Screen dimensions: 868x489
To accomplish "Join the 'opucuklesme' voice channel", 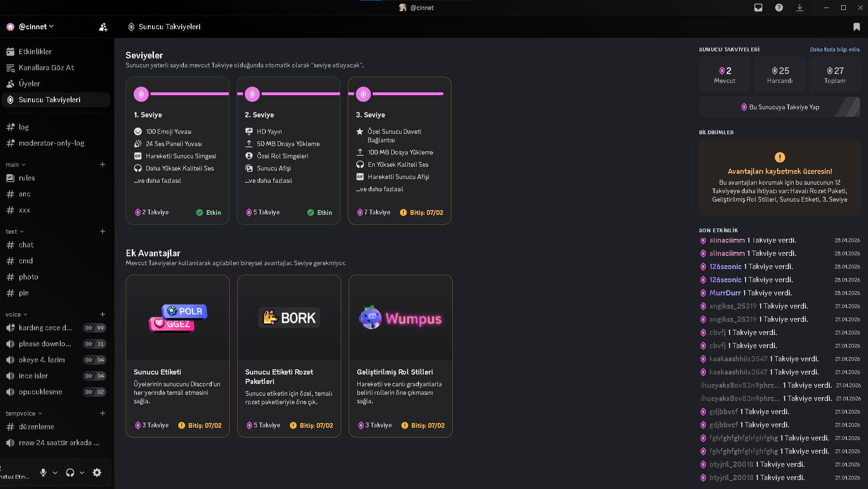I will pyautogui.click(x=56, y=392).
